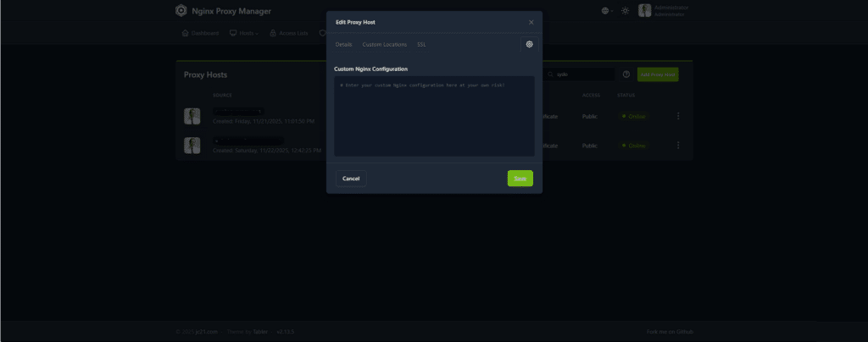Click the Nginx Proxy Manager logo
The image size is (868, 342).
coord(181,11)
